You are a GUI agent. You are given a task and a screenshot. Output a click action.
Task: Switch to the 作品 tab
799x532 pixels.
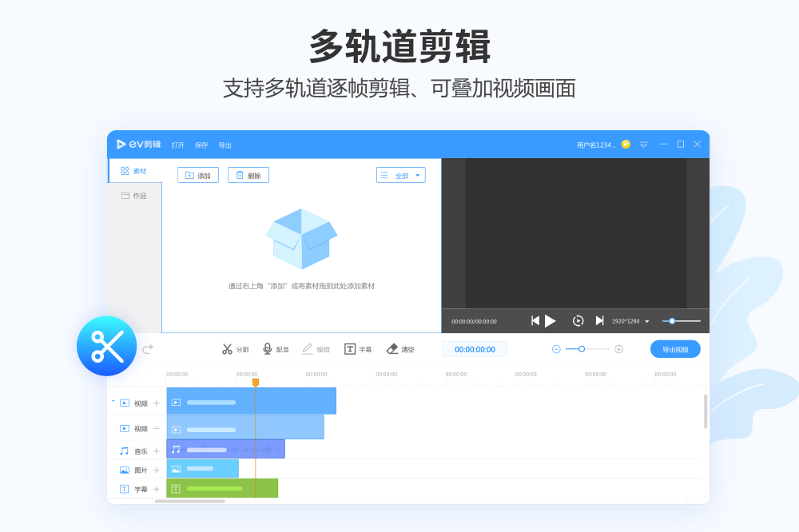coord(134,196)
